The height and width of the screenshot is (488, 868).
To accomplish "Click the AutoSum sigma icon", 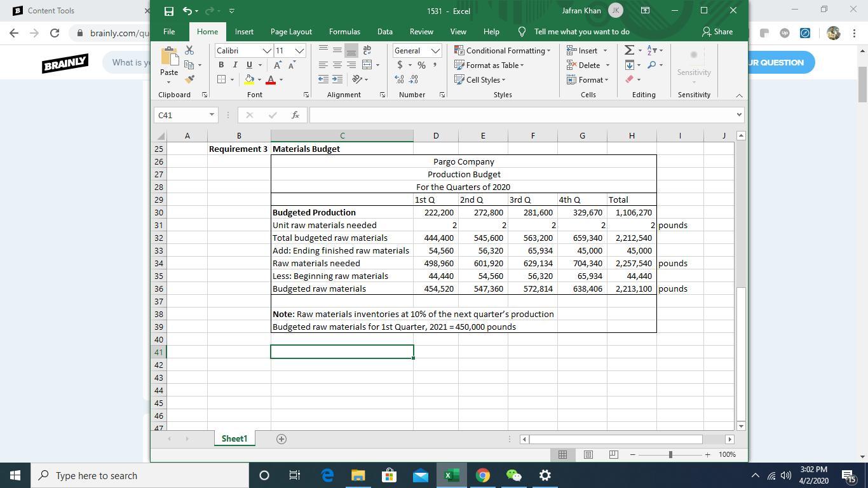I will pos(628,50).
